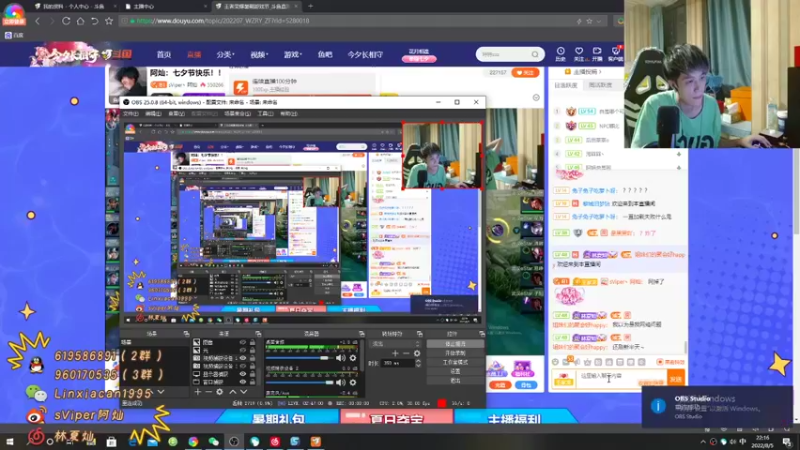Pop out the Sources dock panel icon

258,334
